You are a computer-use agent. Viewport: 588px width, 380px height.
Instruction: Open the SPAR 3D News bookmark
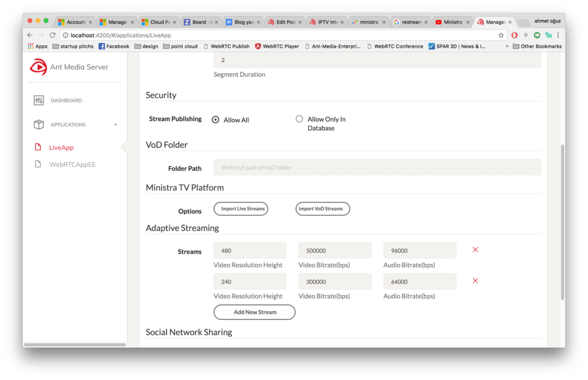tap(457, 46)
